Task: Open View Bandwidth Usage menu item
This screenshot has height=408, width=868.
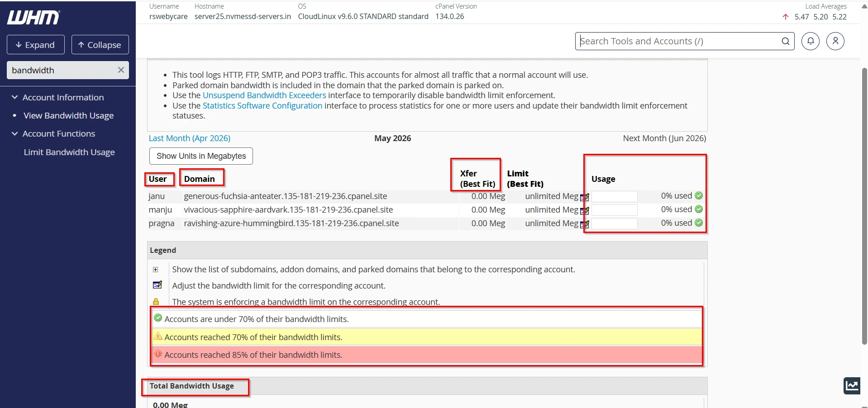Action: (x=68, y=116)
